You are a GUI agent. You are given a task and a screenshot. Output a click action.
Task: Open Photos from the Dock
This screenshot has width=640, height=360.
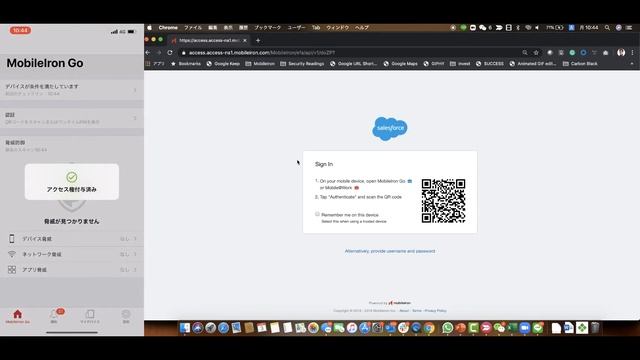313,328
